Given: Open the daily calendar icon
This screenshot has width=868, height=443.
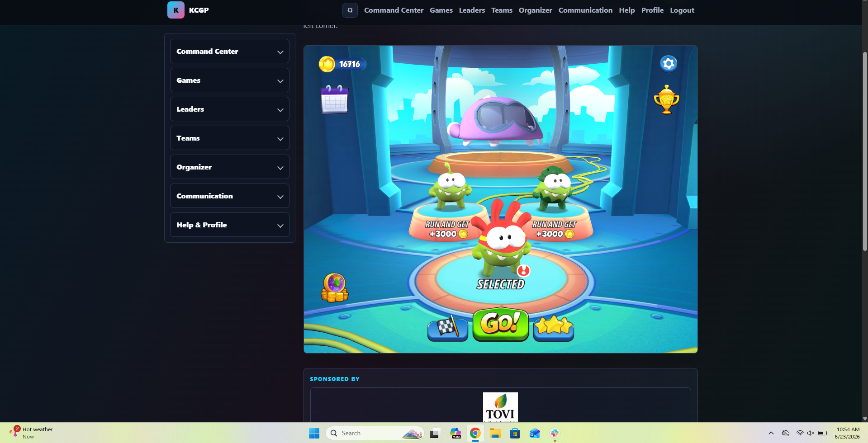Looking at the screenshot, I should click(335, 99).
